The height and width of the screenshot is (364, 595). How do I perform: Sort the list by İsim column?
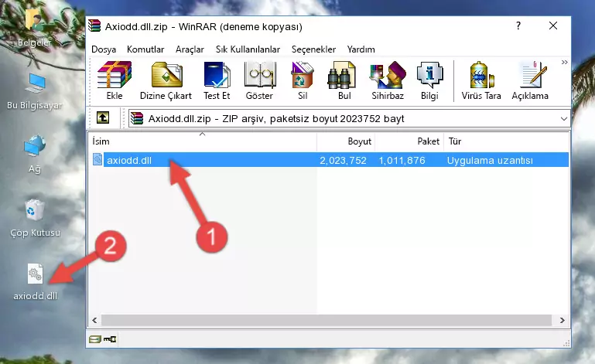click(x=203, y=141)
